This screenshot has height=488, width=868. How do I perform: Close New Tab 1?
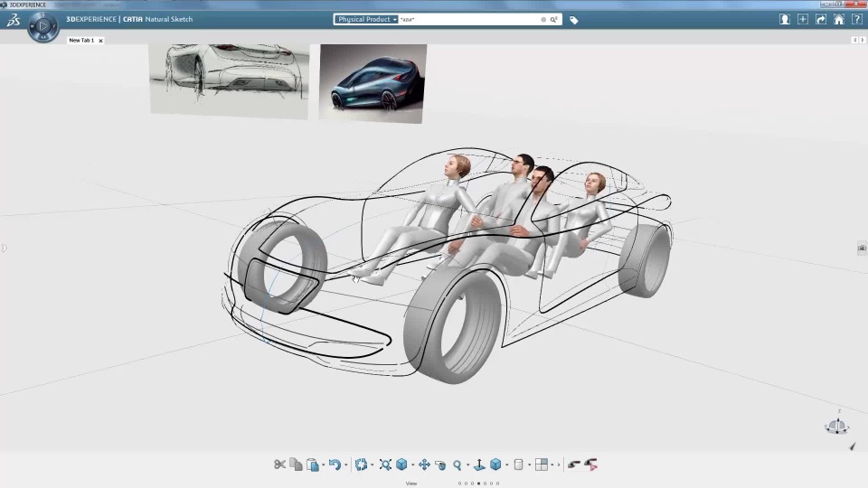pyautogui.click(x=100, y=41)
